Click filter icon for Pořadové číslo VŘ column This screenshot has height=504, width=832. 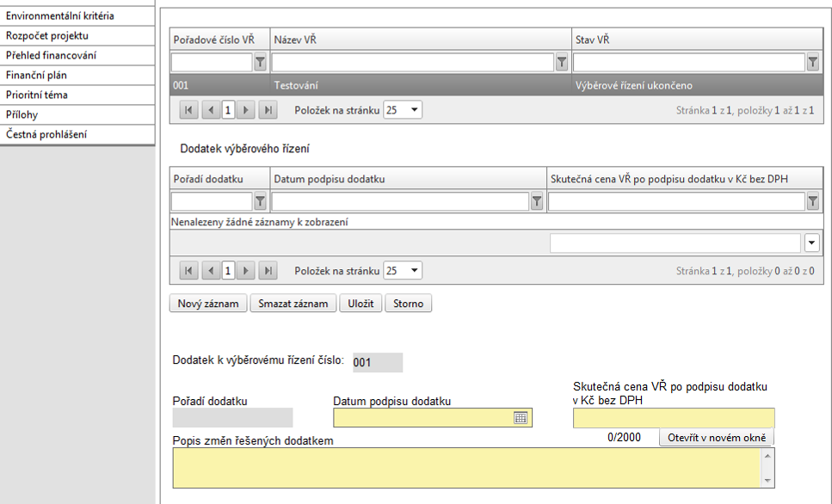[x=260, y=63]
